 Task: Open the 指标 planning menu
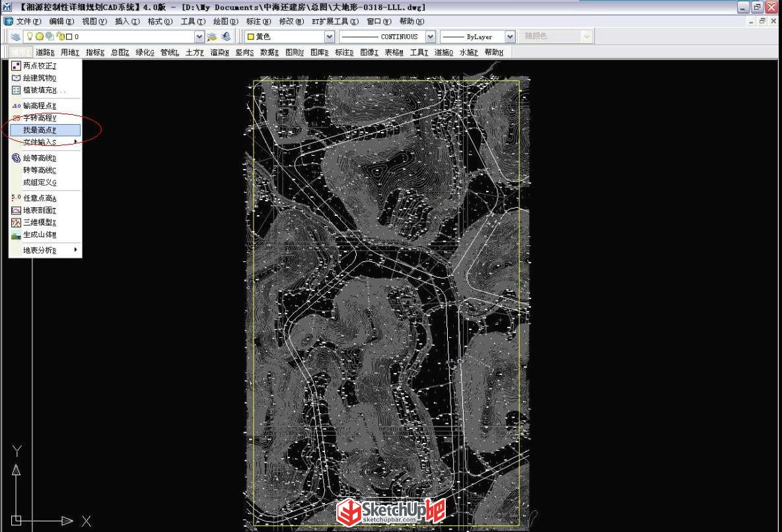point(94,52)
